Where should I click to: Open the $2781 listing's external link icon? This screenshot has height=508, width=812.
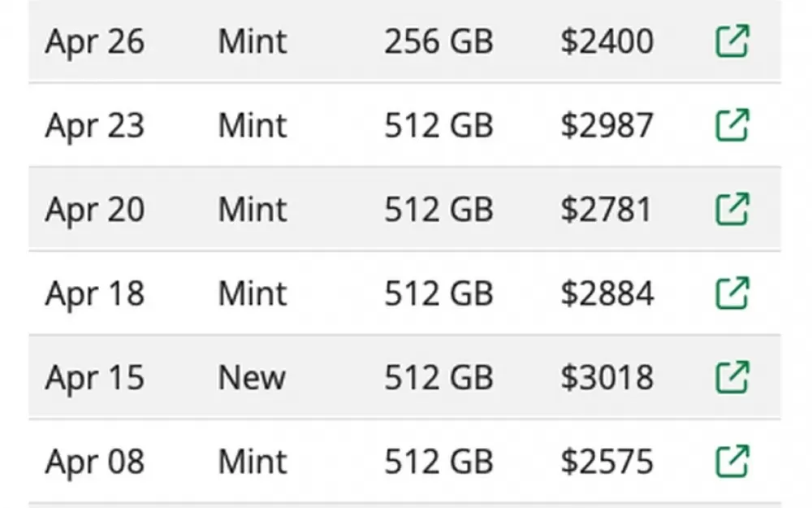(732, 209)
